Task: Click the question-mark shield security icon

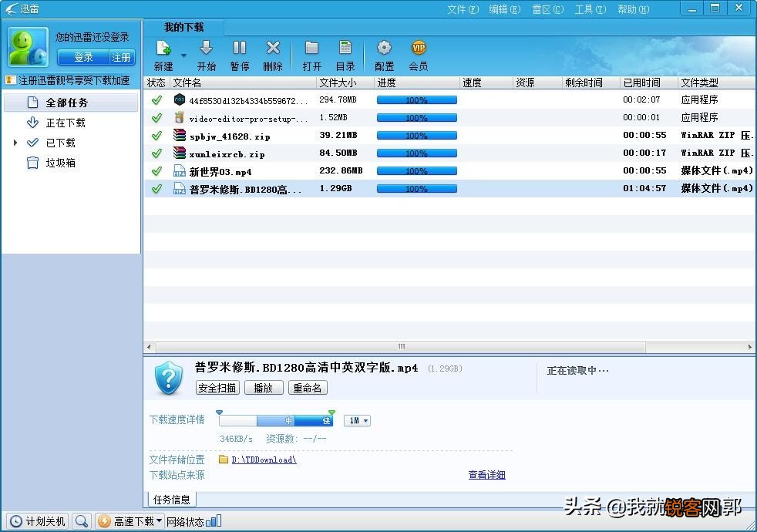Action: 169,378
